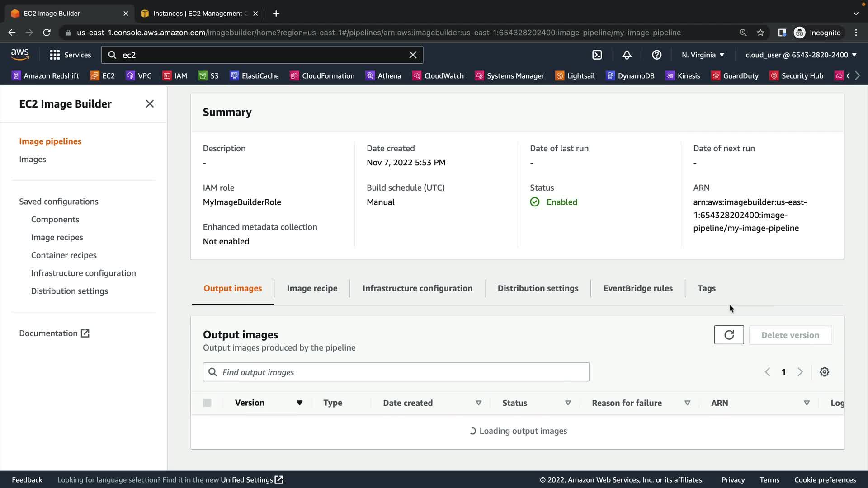Filter arrow on Status column
Image resolution: width=868 pixels, height=488 pixels.
pos(568,403)
